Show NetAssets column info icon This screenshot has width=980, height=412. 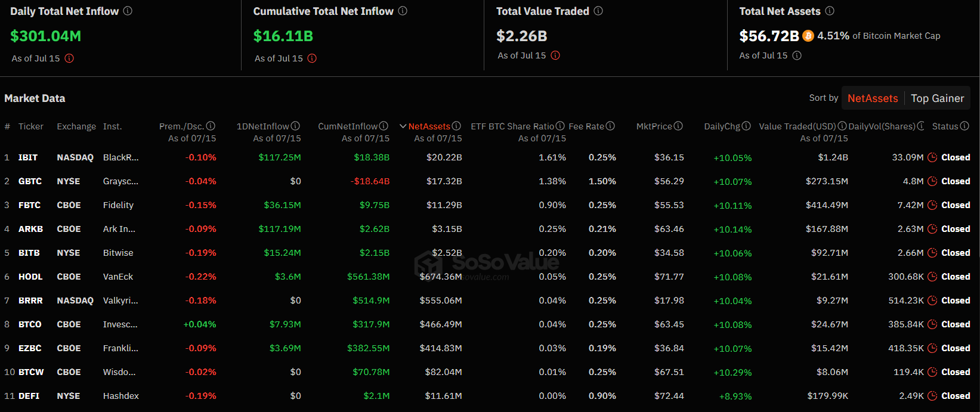[x=456, y=126]
